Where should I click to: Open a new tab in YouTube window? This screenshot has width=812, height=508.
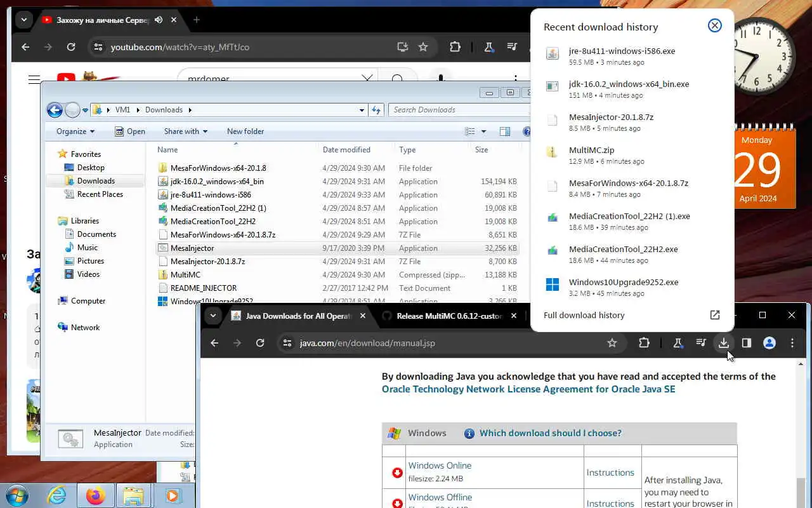tap(197, 20)
